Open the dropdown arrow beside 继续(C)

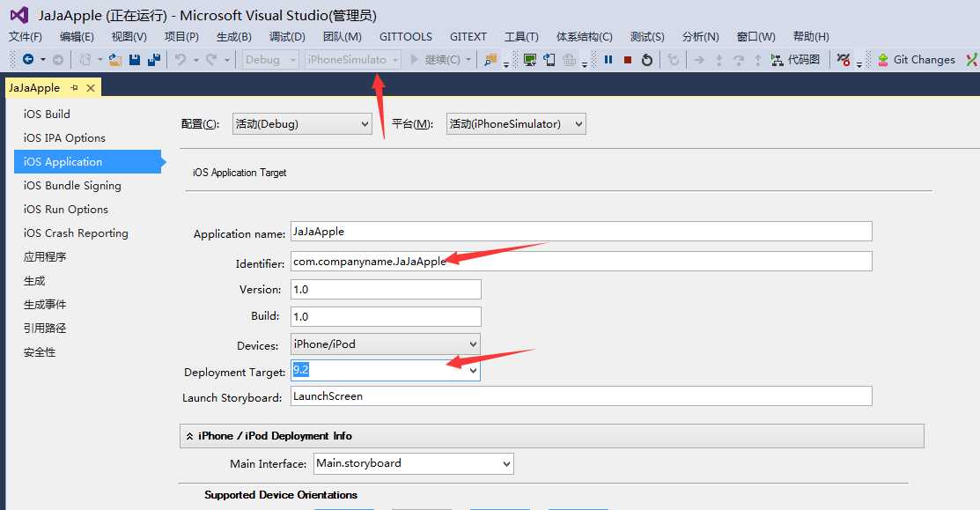coord(468,60)
